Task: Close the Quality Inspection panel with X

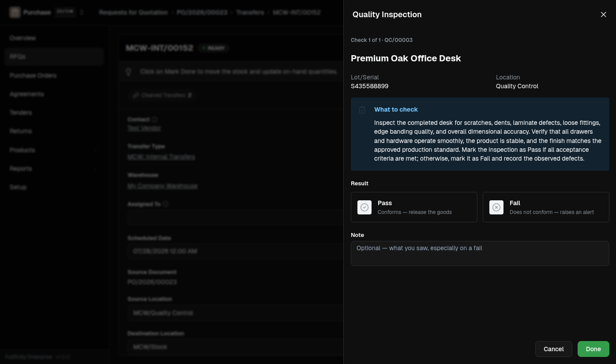Action: click(x=604, y=15)
